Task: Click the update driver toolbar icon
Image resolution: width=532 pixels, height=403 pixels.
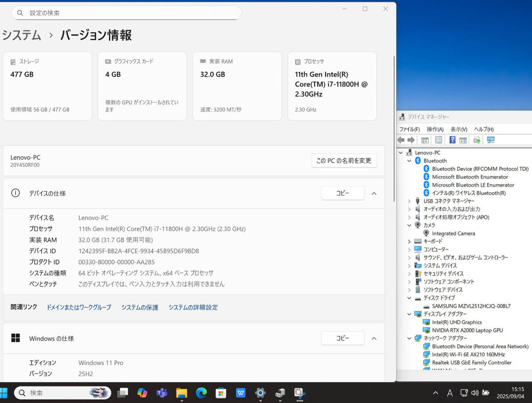Action: [477, 140]
